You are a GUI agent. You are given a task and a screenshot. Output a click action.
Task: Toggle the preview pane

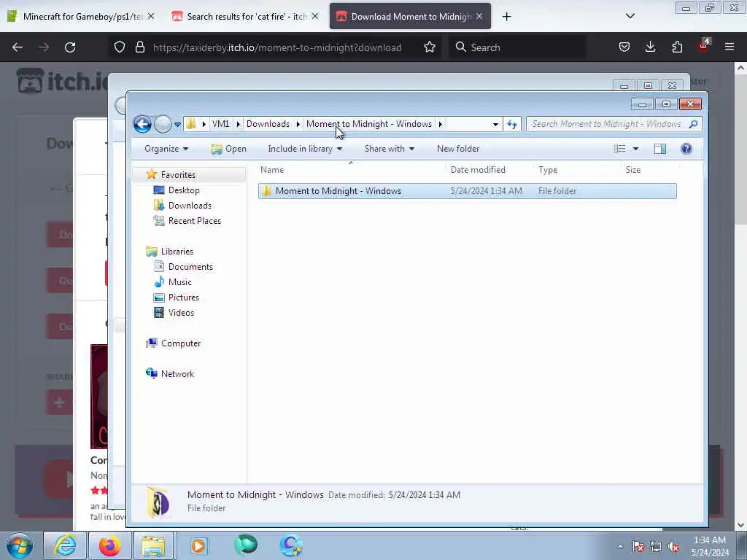[659, 149]
